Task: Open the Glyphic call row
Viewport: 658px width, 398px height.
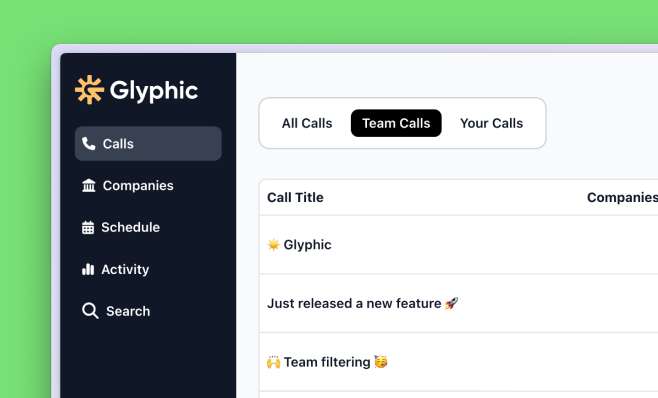Action: [x=459, y=245]
